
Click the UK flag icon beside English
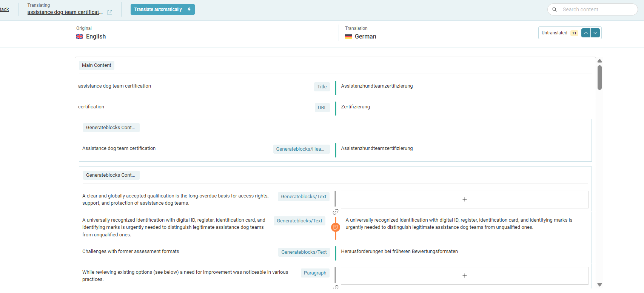(80, 37)
